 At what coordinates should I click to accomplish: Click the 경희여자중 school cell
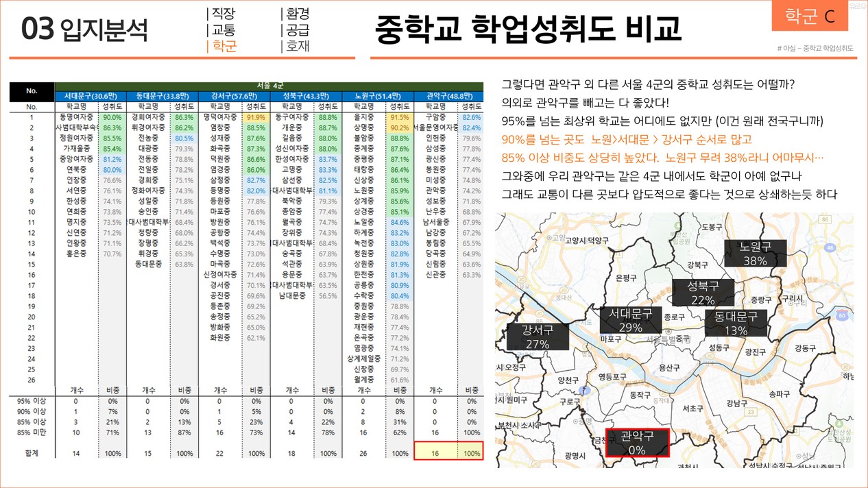tap(148, 117)
